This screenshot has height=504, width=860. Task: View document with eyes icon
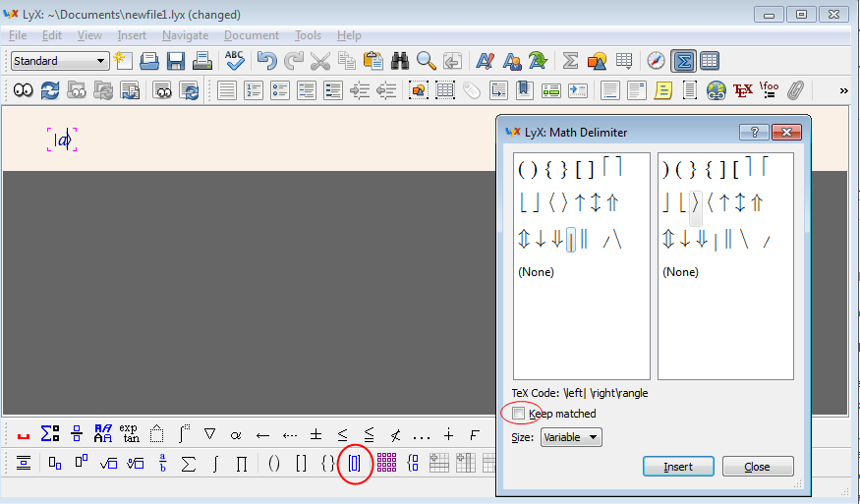(x=23, y=90)
